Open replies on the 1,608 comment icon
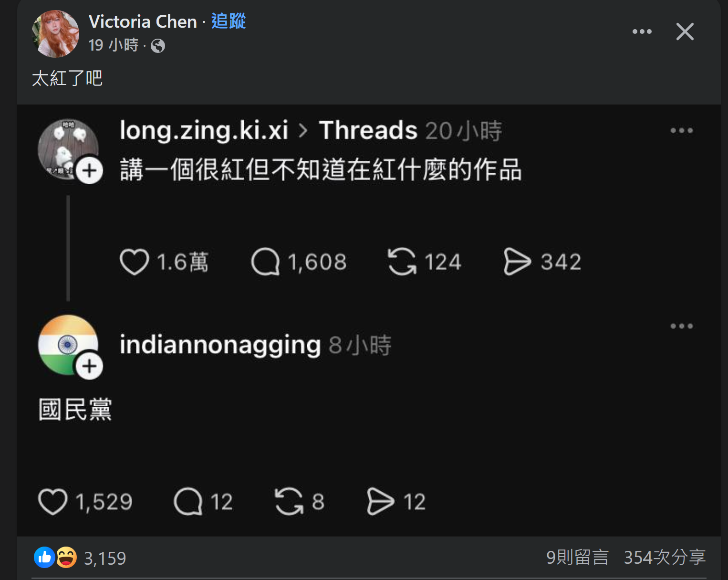The width and height of the screenshot is (728, 580). pyautogui.click(x=265, y=262)
